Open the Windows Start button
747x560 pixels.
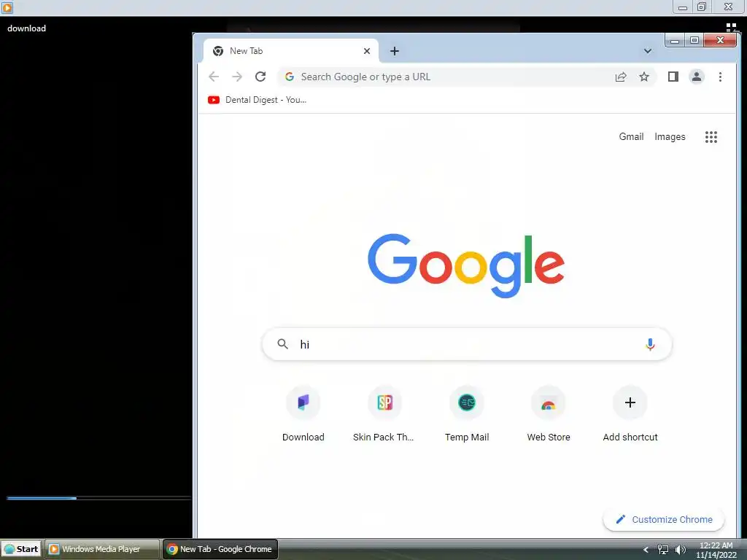click(21, 549)
